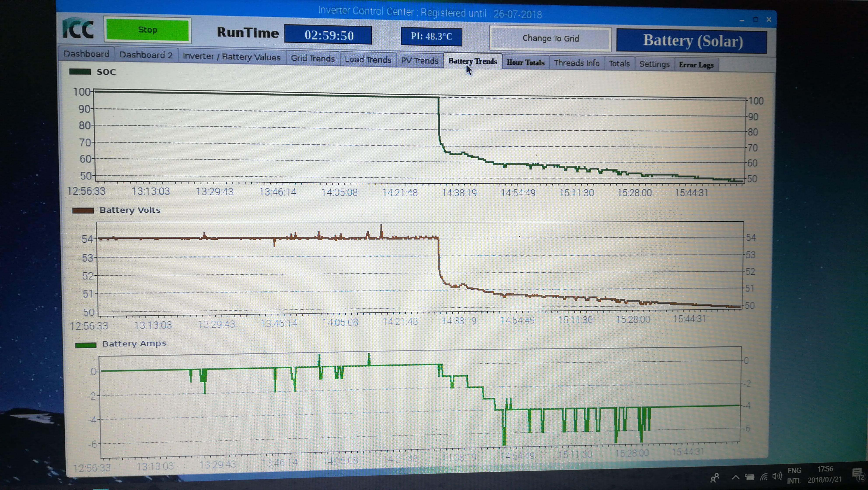This screenshot has width=868, height=490.
Task: Click the volume speaker tray icon
Action: 777,476
